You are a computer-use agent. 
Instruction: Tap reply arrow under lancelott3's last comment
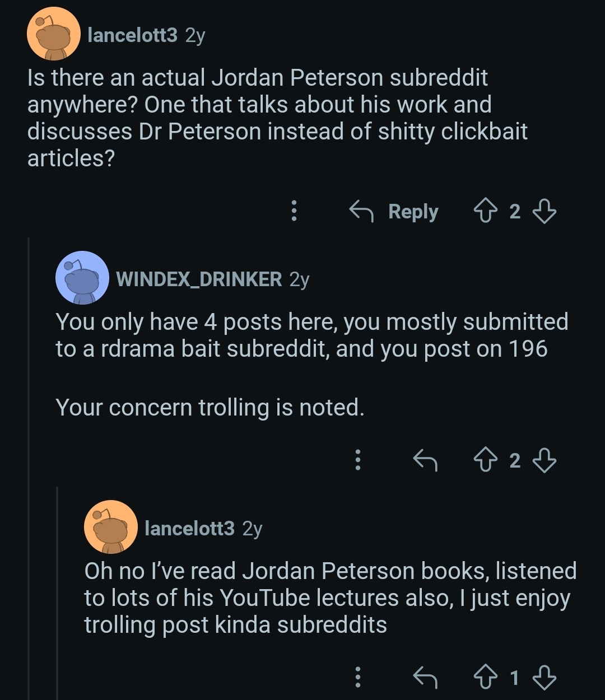pos(425,678)
